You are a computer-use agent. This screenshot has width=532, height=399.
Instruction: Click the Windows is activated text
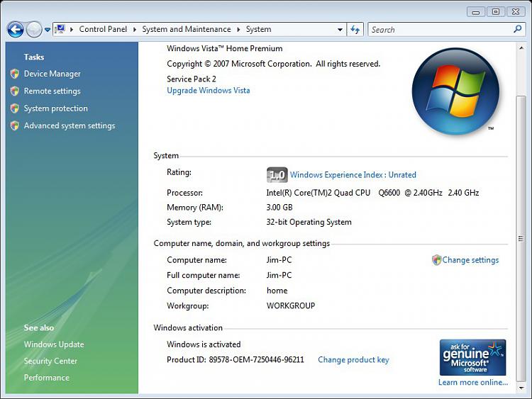(x=204, y=344)
